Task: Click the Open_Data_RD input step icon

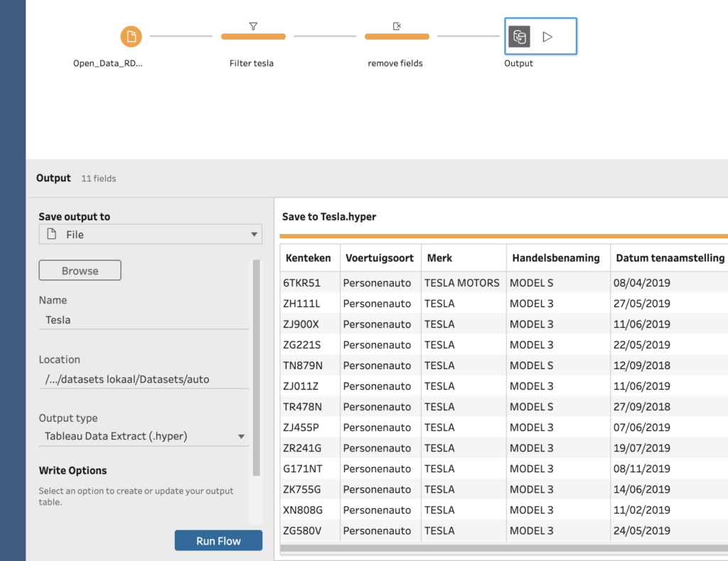Action: click(x=131, y=36)
